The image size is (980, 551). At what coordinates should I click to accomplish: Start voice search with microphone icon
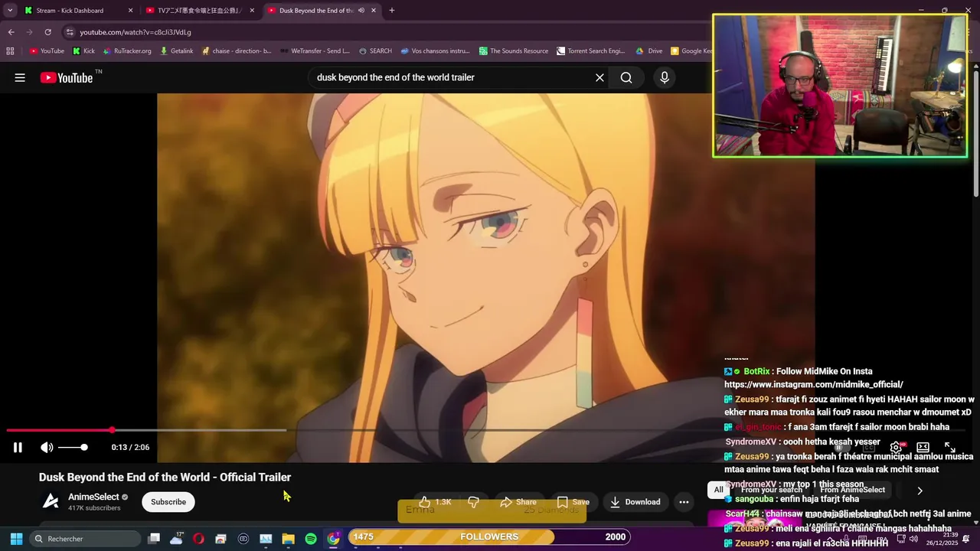pos(665,77)
